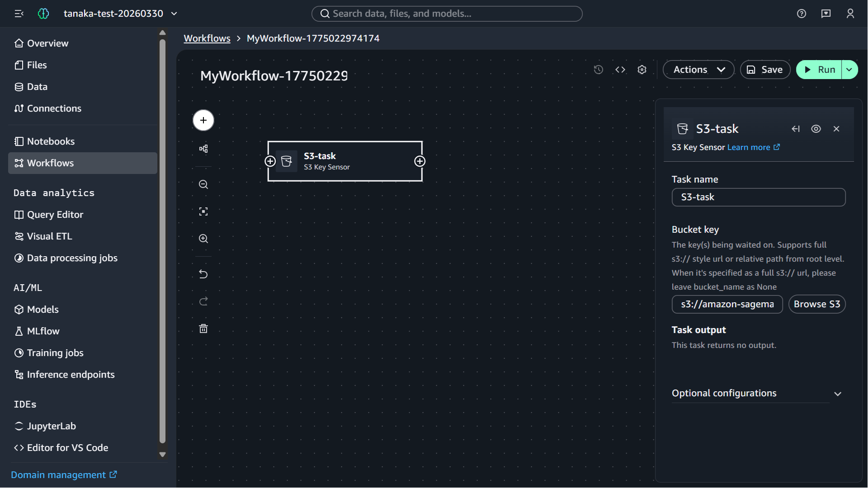Run the workflow
Screen dimensions: 868x488
[x=819, y=70]
